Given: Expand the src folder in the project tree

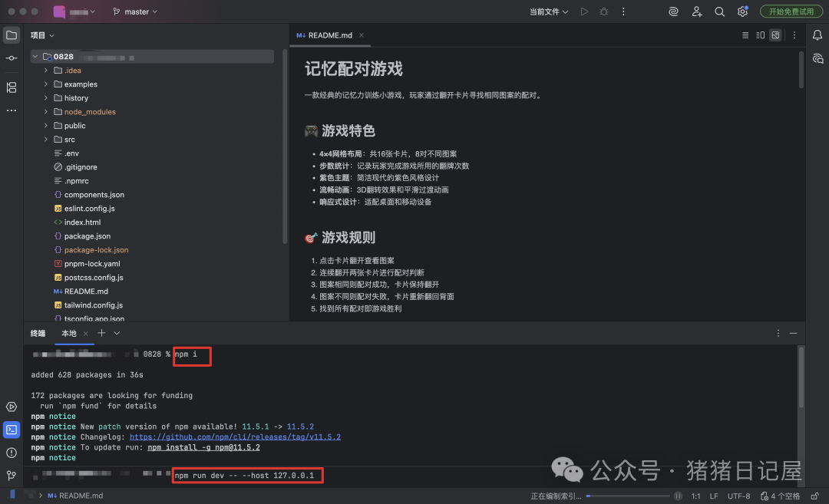Looking at the screenshot, I should [x=46, y=139].
